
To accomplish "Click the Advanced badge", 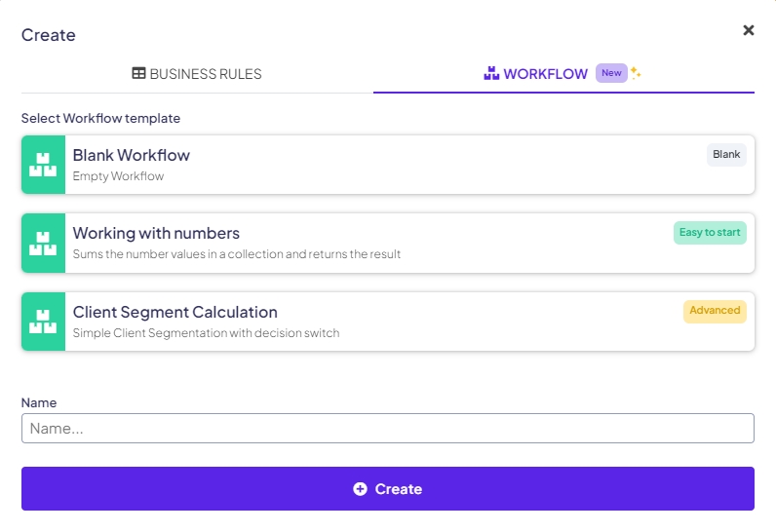I will pos(715,311).
